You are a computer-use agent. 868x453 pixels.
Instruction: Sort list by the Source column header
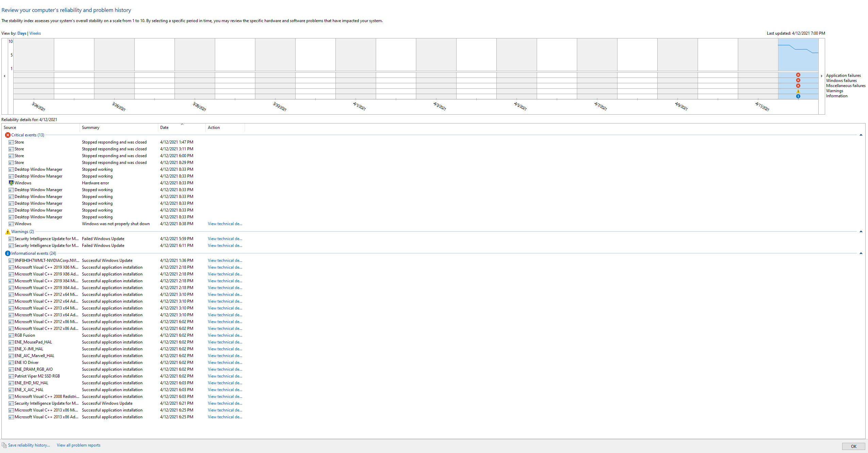(10, 128)
